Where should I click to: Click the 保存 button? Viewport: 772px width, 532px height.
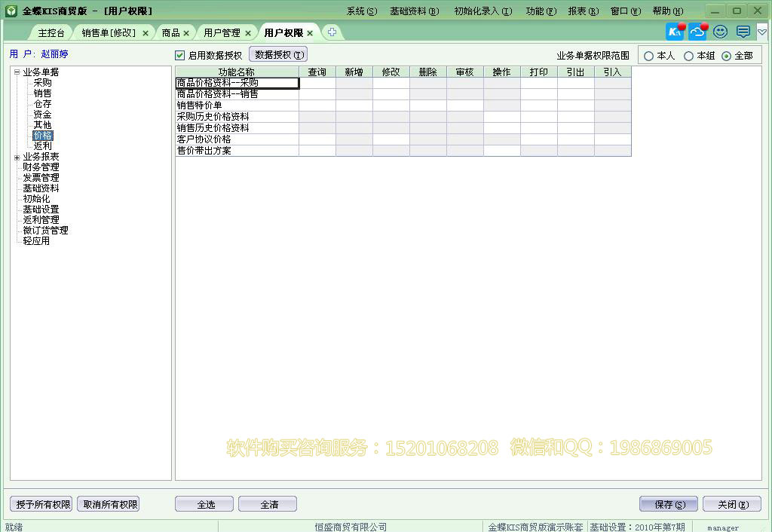667,503
